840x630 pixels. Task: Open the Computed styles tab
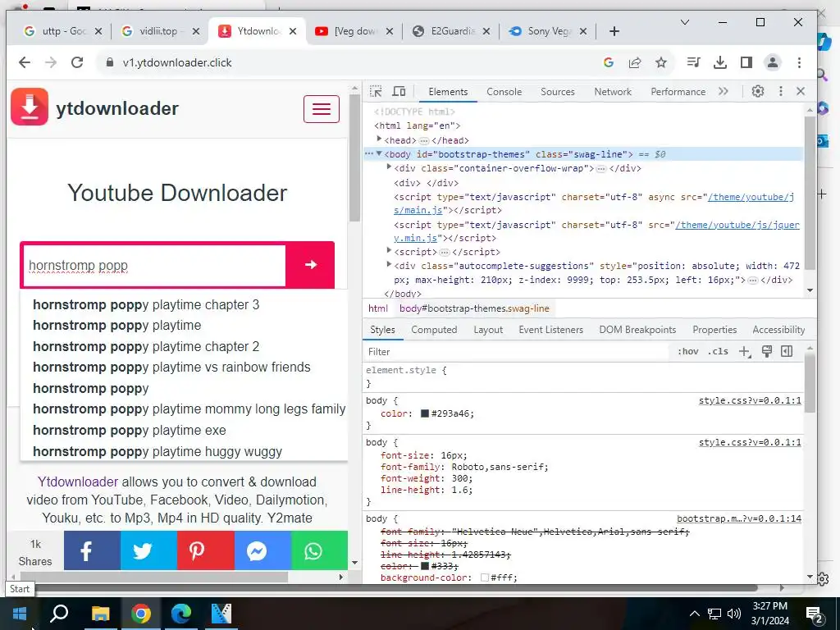pyautogui.click(x=434, y=330)
